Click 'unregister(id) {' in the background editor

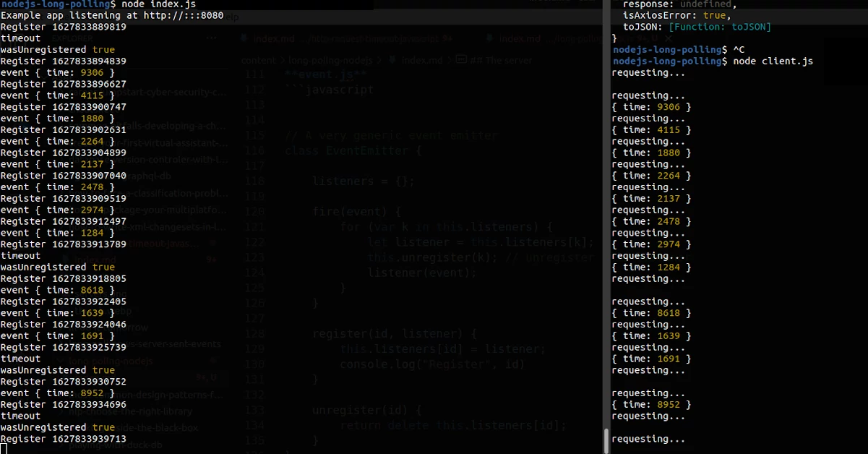[x=367, y=410]
